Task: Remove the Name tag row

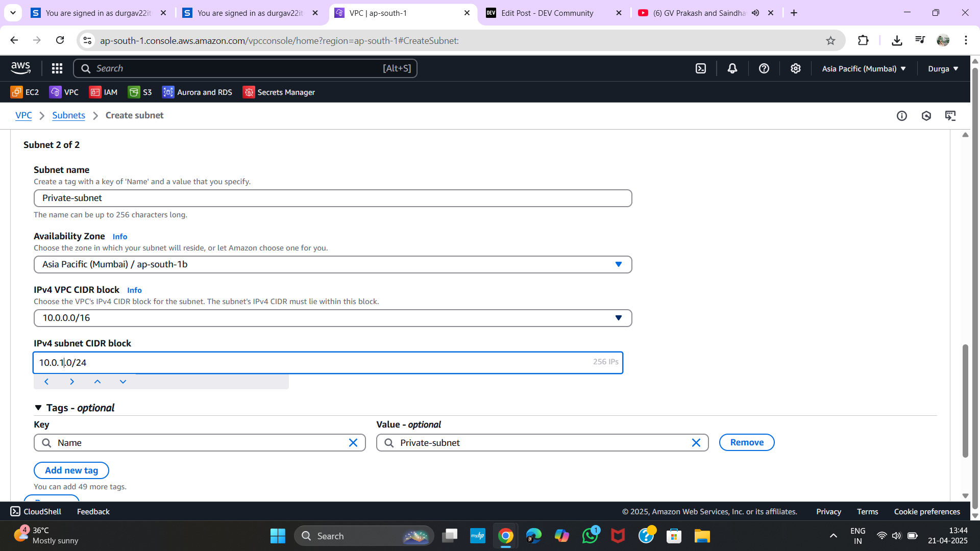Action: (747, 442)
